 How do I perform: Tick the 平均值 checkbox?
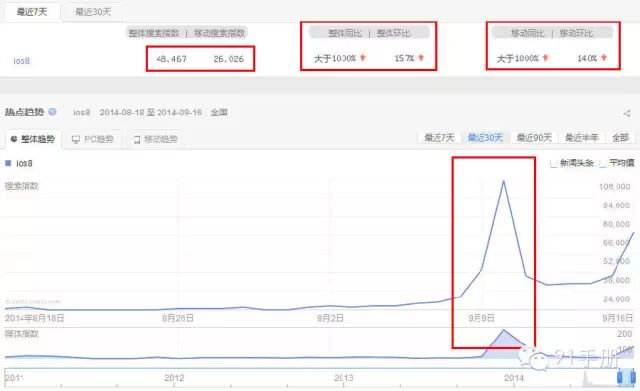[603, 163]
